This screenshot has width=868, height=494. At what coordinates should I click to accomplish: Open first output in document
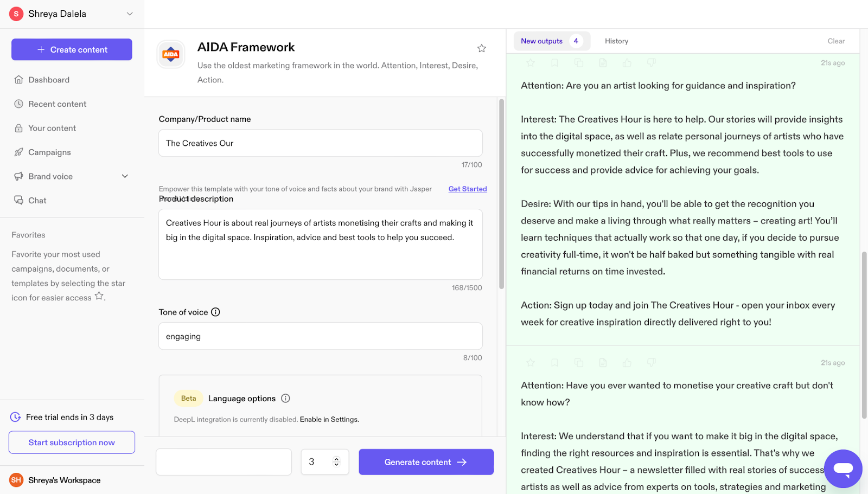tap(603, 63)
